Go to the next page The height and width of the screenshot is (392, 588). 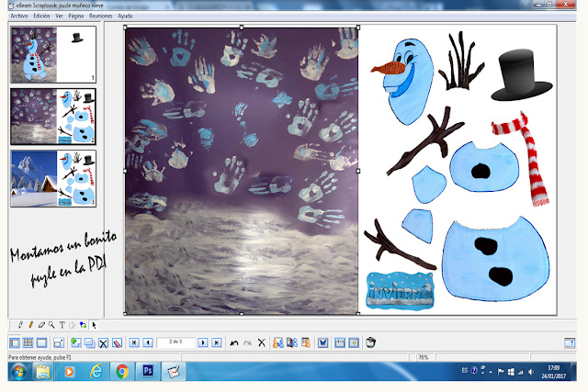click(x=202, y=342)
